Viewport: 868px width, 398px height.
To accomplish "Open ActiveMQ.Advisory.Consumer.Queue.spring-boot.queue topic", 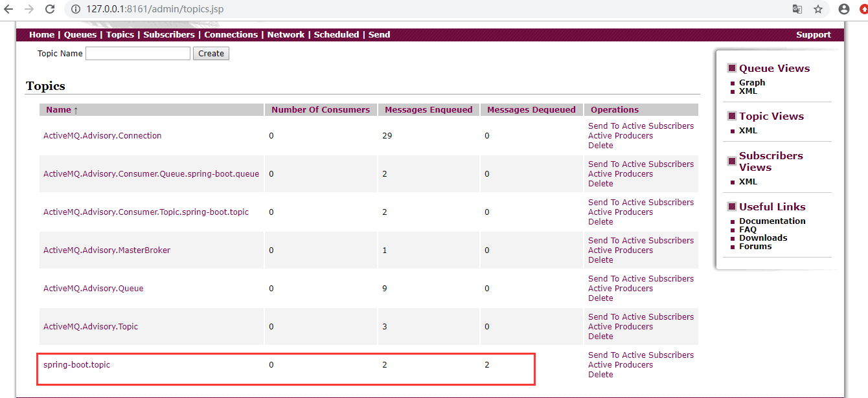I will click(151, 174).
